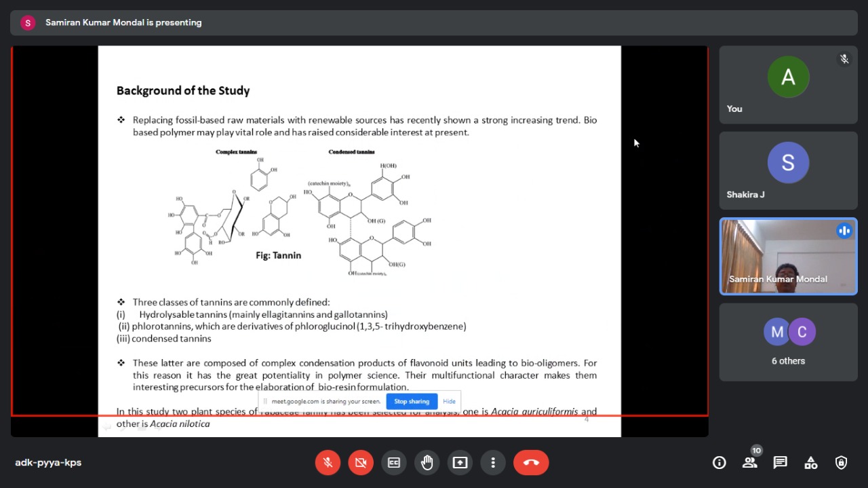868x488 pixels.
Task: Toggle closed captions
Action: tap(394, 462)
